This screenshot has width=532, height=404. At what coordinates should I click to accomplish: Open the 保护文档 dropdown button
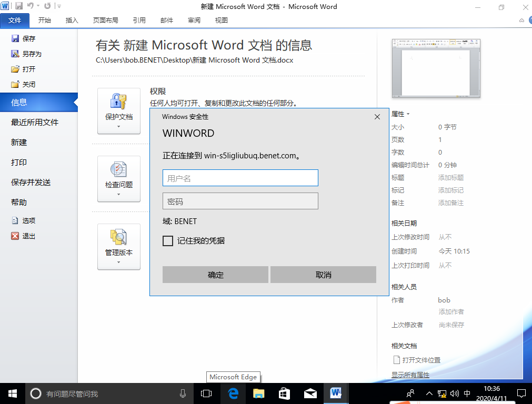click(x=119, y=111)
